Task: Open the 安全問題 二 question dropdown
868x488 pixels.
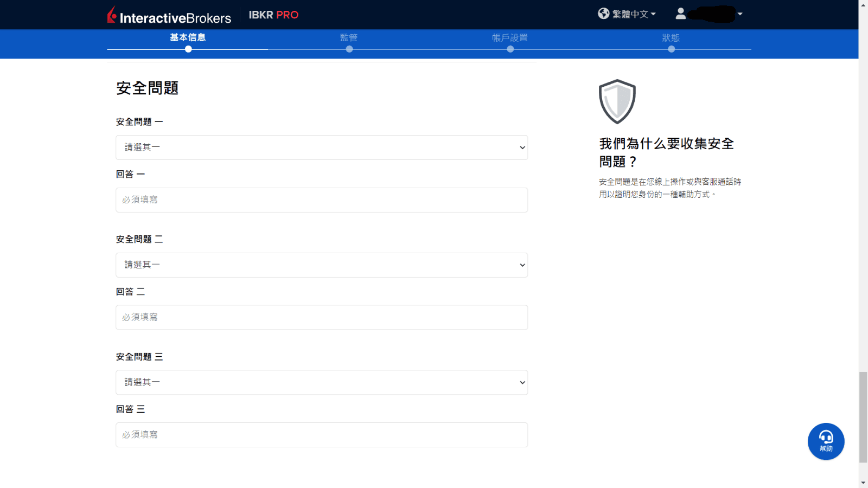Action: pyautogui.click(x=321, y=265)
